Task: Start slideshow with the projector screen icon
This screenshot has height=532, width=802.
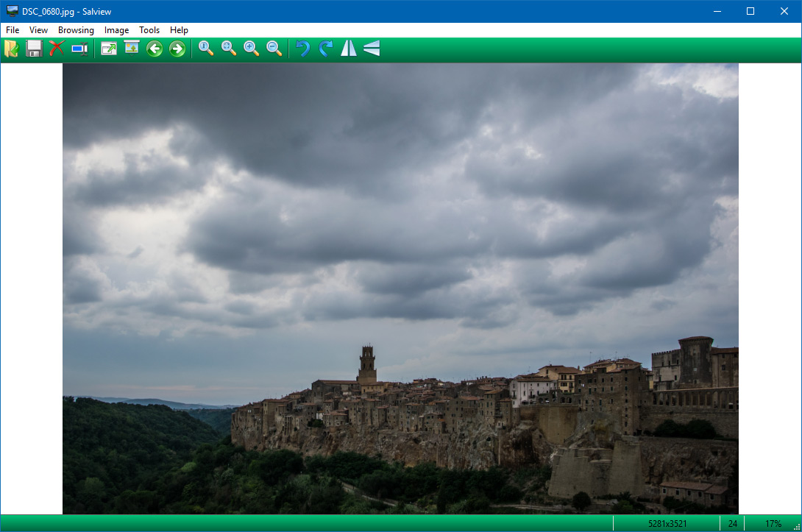Action: pos(132,49)
